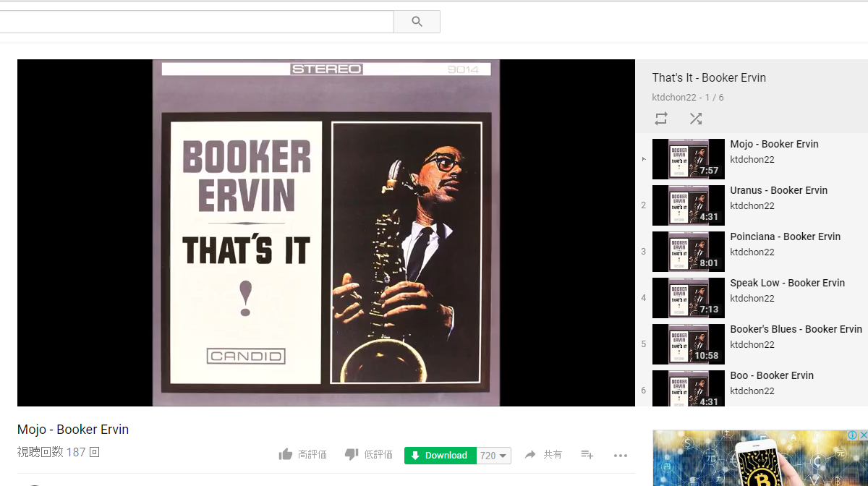
Task: Open the Uranus playlist thumbnail
Action: point(689,205)
